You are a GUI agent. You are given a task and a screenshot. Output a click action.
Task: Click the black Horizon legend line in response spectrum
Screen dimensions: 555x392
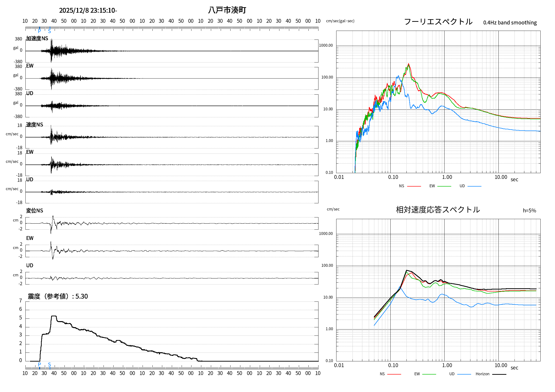[x=499, y=374]
